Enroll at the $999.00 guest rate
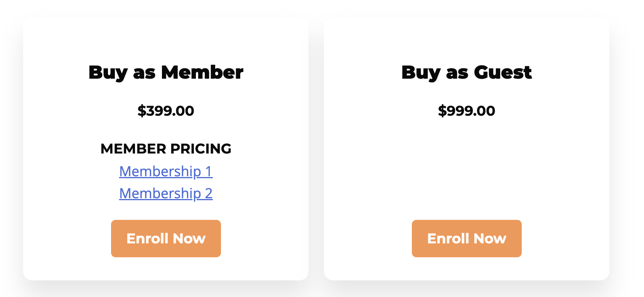This screenshot has width=644, height=297. click(467, 238)
